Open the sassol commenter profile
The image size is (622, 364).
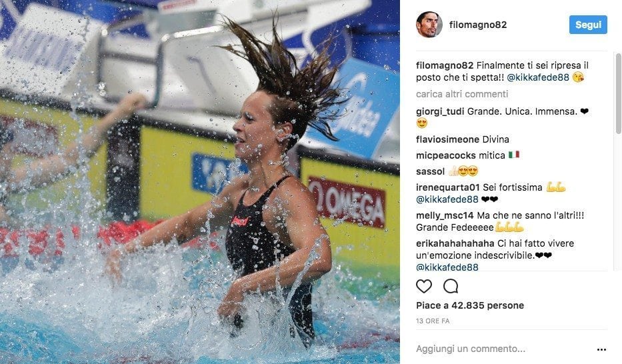tap(430, 171)
